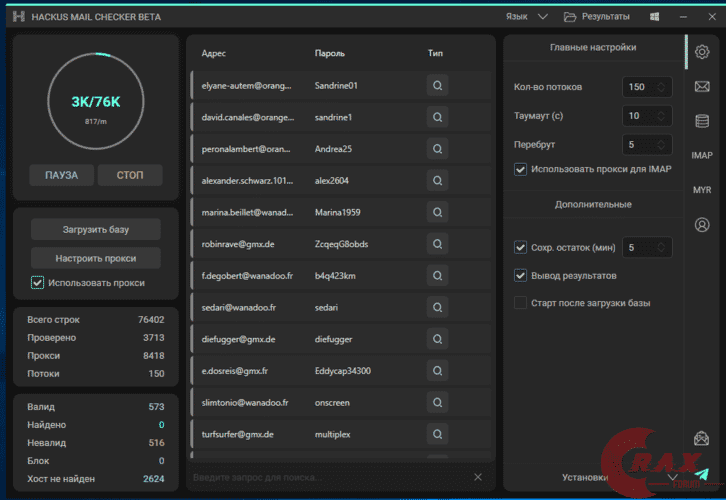Click the Windows logo icon in title bar

point(655,17)
